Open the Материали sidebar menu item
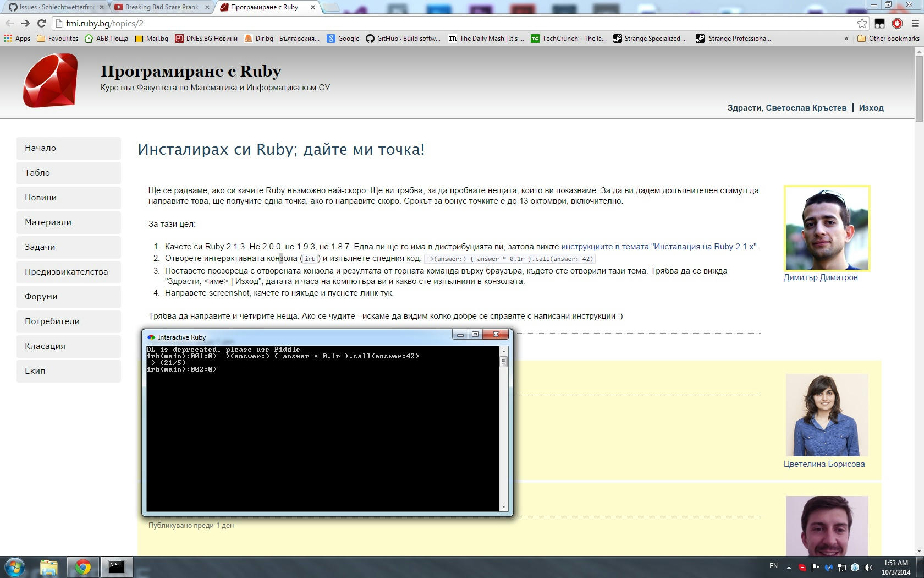The width and height of the screenshot is (924, 578). click(x=68, y=222)
